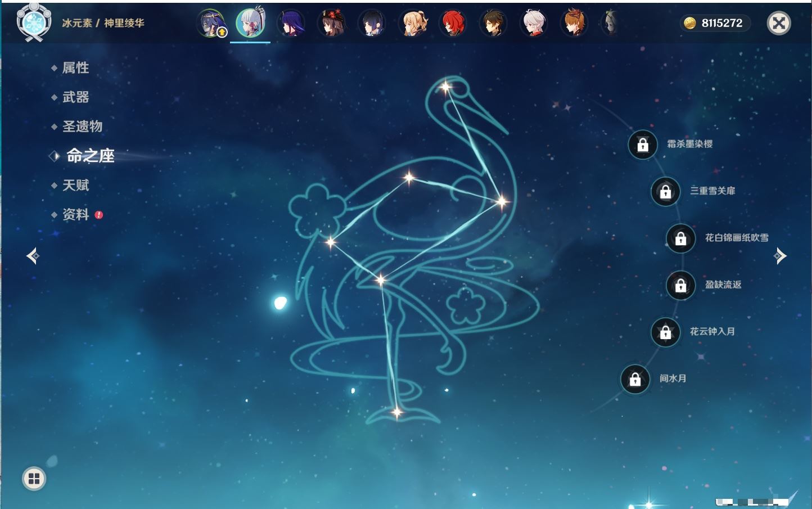Choose the dark short-haired Yelan avatar

click(372, 24)
